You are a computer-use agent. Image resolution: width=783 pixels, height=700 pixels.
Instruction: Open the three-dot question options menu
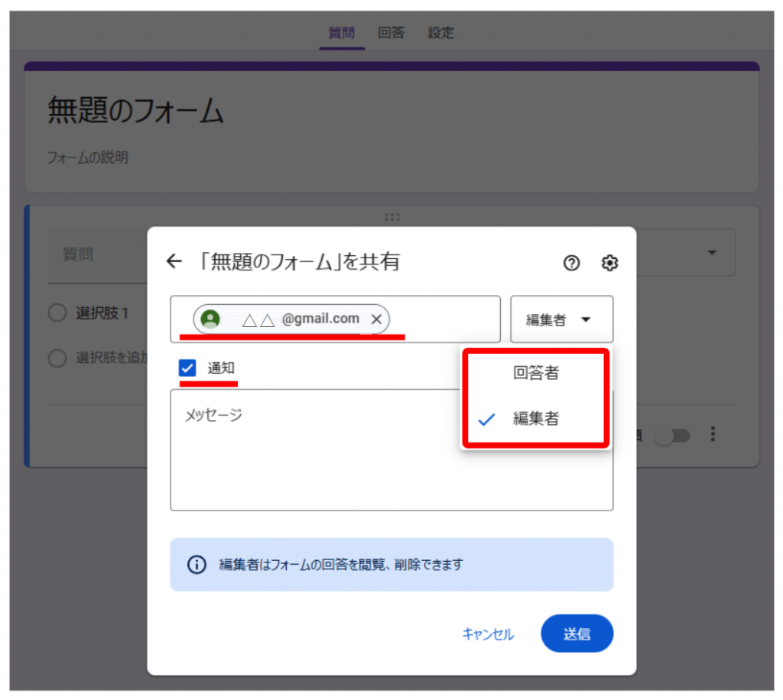[713, 434]
